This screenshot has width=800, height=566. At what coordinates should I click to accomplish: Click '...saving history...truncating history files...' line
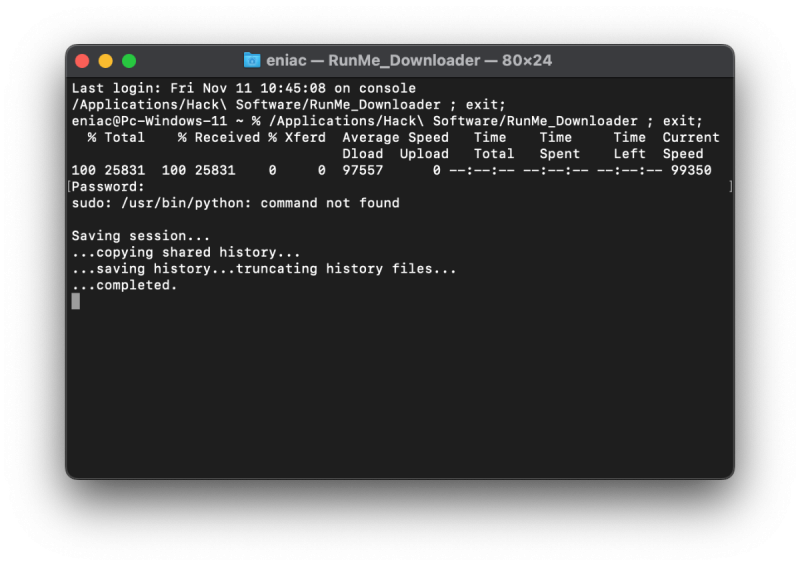click(264, 268)
